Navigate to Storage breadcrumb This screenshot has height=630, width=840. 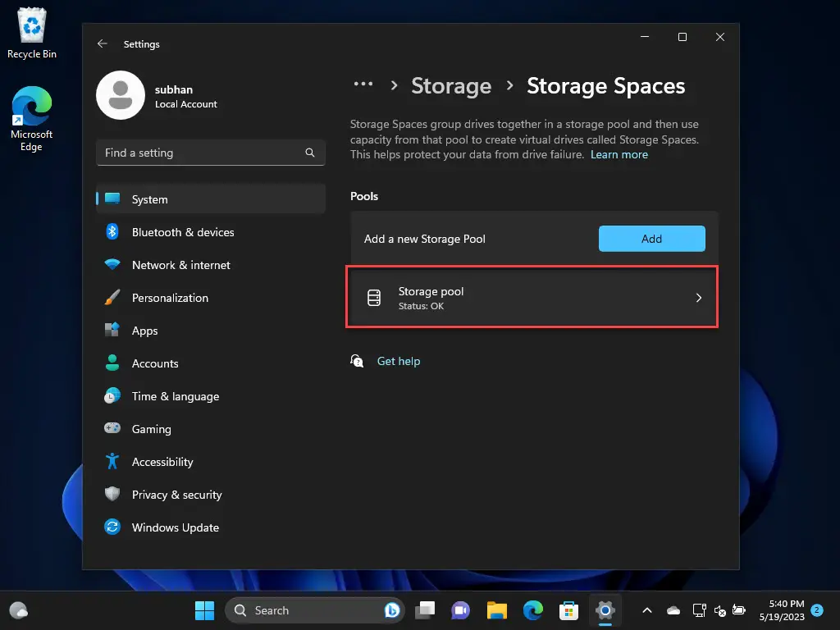[x=451, y=85]
